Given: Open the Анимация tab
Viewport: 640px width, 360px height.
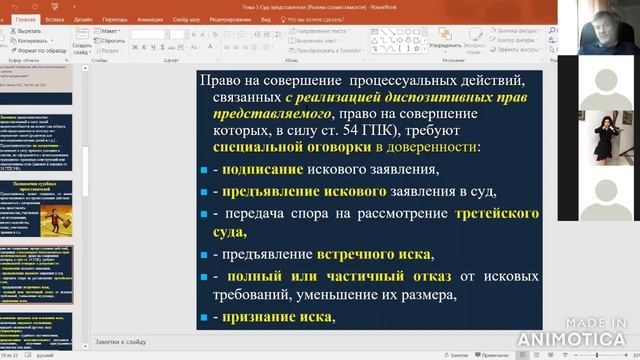Looking at the screenshot, I should [150, 19].
